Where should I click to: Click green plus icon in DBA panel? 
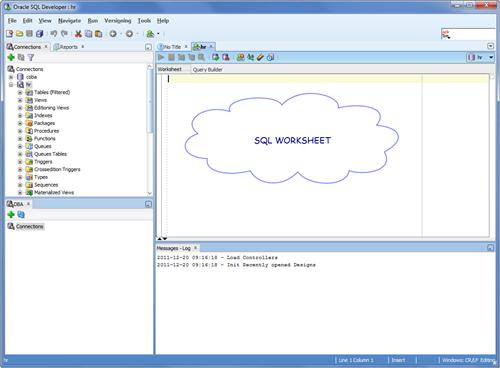coord(11,215)
